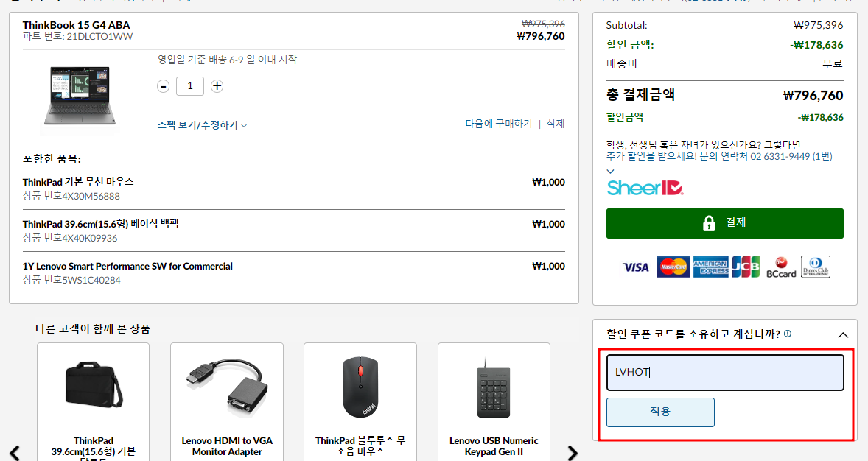Click the quantity field showing 1
The height and width of the screenshot is (461, 868).
click(x=190, y=85)
